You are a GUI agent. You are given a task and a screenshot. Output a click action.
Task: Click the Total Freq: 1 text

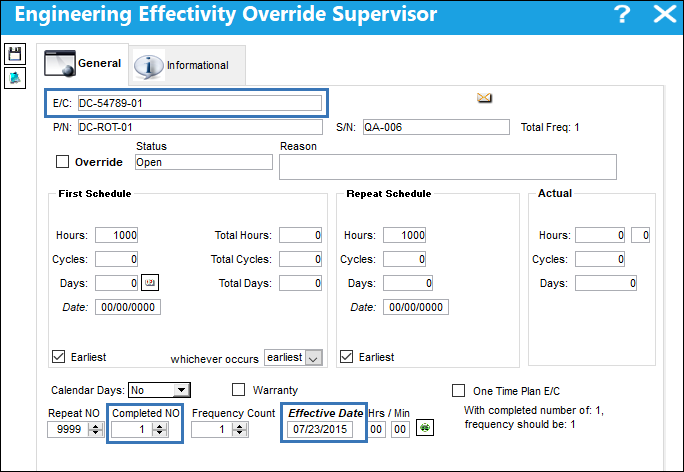550,127
